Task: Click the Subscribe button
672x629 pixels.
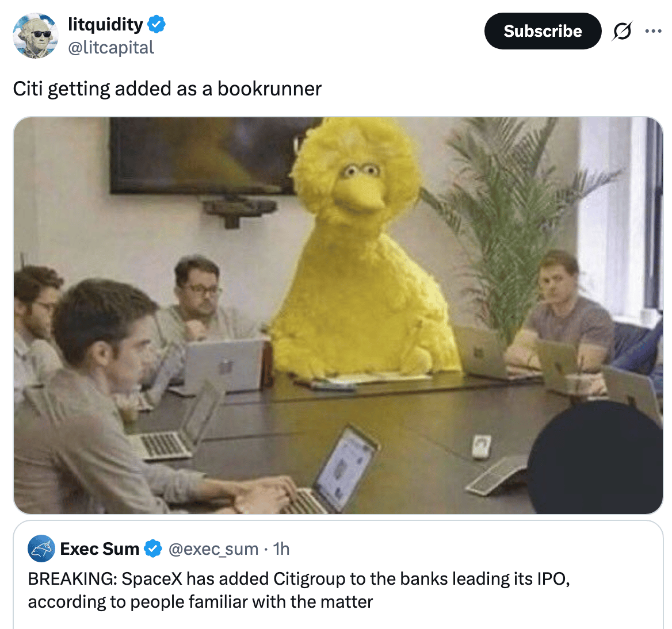Action: tap(543, 31)
